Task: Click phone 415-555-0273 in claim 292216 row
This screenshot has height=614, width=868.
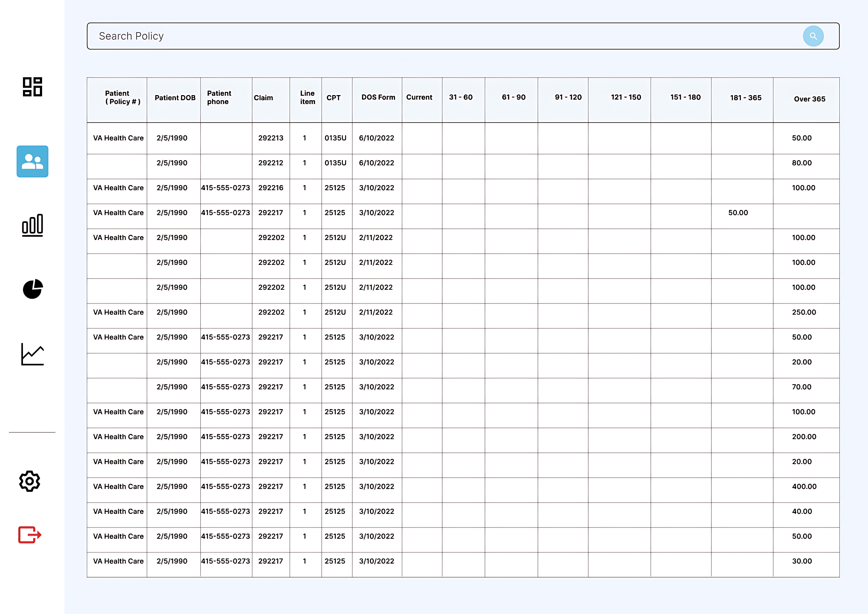Action: [225, 188]
